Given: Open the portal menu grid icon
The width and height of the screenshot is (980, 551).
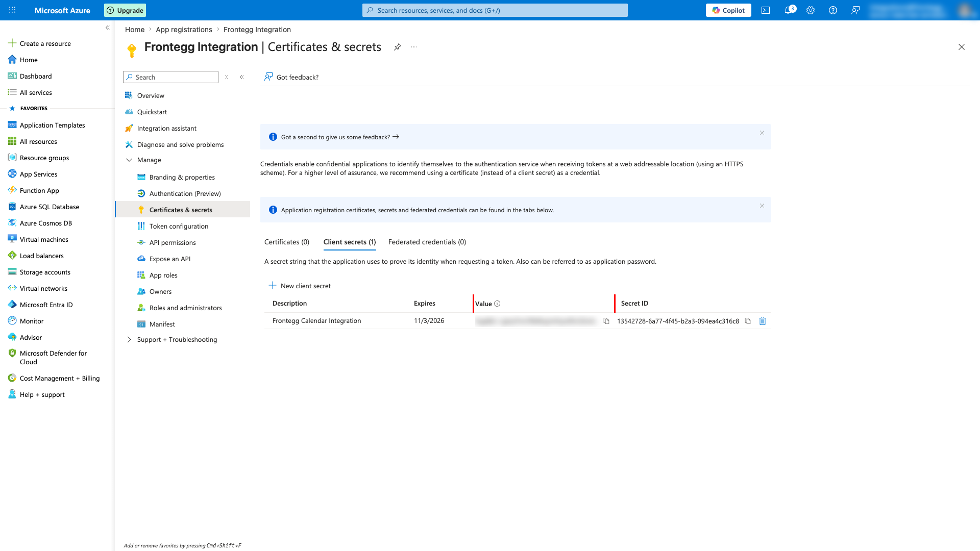Looking at the screenshot, I should coord(12,10).
